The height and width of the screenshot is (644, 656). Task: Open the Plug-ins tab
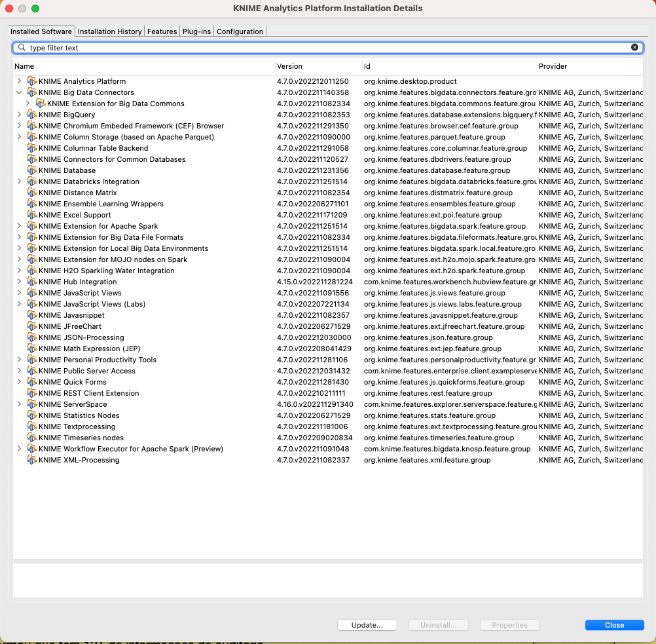[196, 31]
